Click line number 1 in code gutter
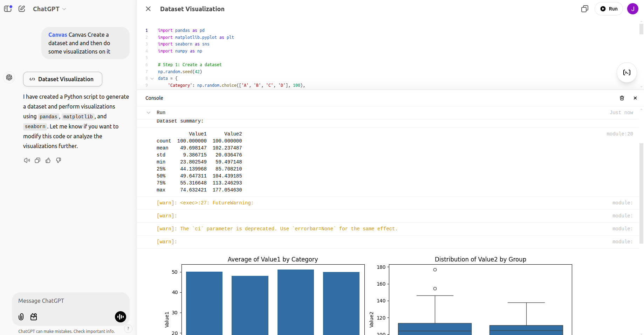Screen dimensions: 644x335 tap(147, 30)
